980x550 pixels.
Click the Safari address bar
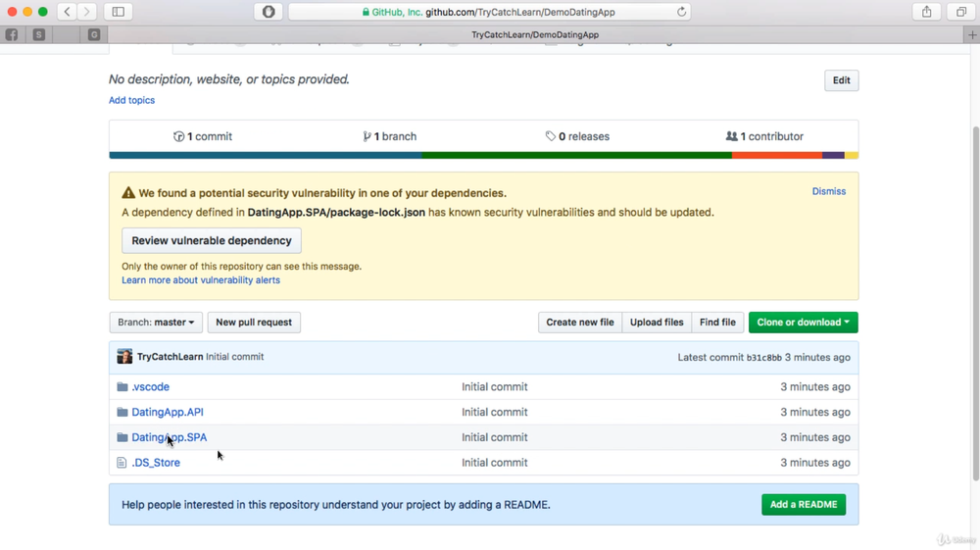point(489,11)
